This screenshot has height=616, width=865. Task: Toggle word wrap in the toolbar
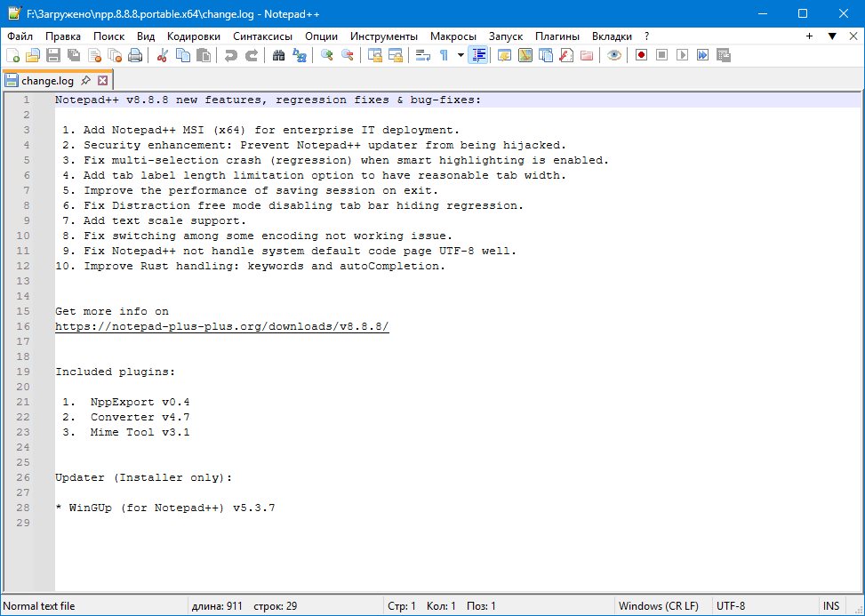[x=422, y=55]
